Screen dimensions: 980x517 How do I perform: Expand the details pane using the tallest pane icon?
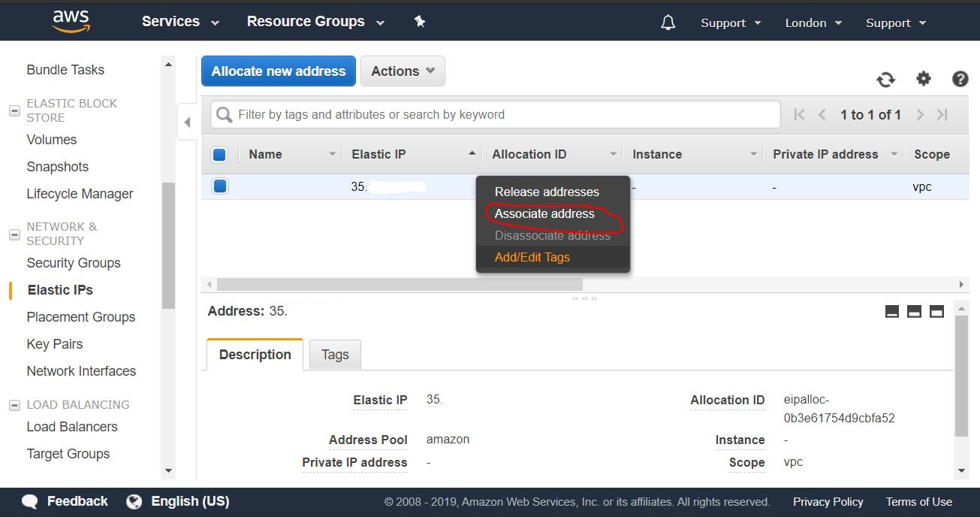[936, 310]
